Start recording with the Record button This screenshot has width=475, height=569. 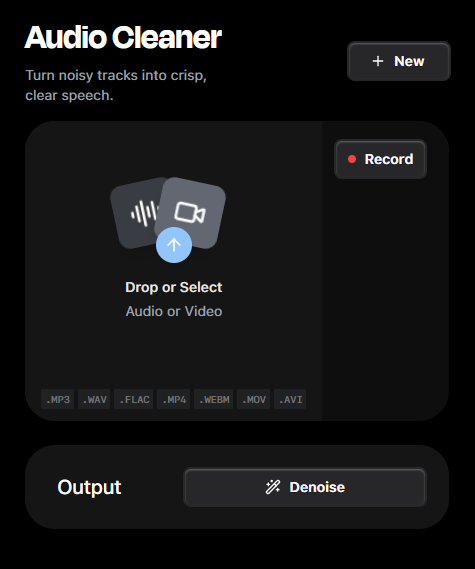pyautogui.click(x=380, y=159)
